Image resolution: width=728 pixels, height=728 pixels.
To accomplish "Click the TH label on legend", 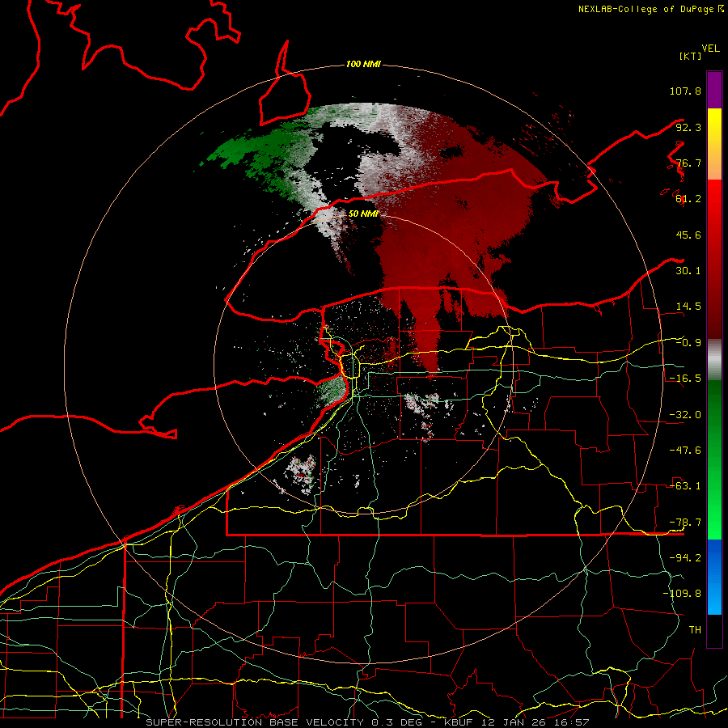I will [x=695, y=630].
